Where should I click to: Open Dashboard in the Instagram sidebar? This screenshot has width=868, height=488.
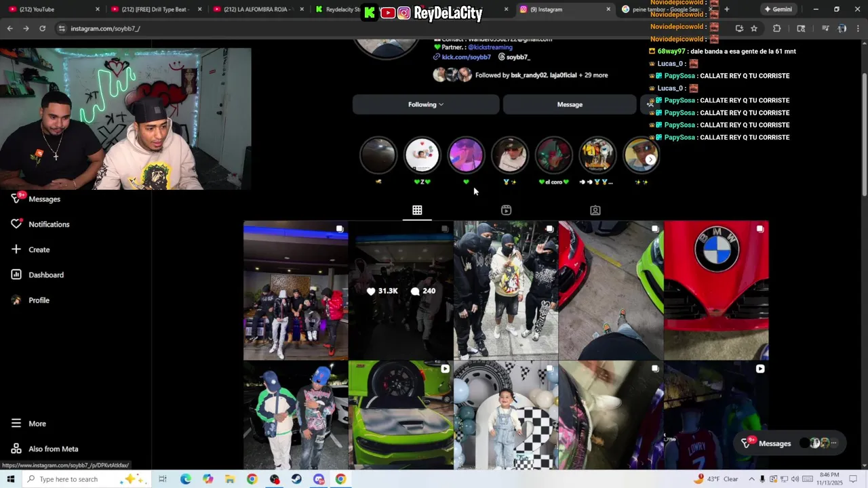[38, 274]
